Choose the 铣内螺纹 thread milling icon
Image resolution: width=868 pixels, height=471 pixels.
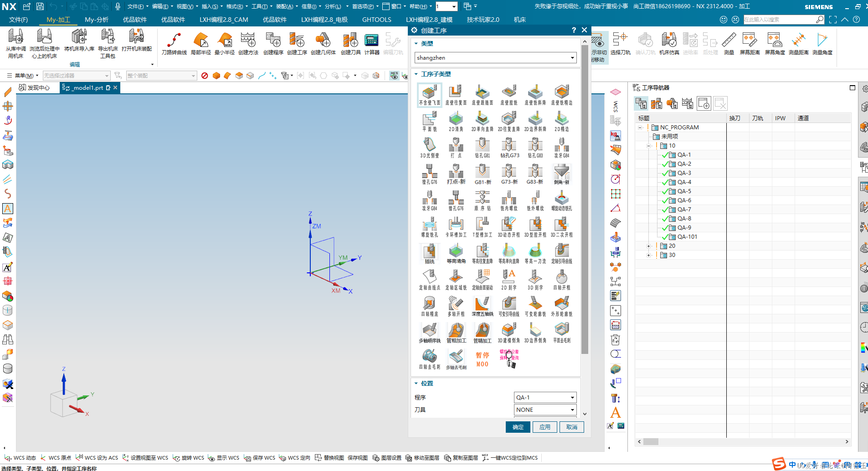pos(508,201)
